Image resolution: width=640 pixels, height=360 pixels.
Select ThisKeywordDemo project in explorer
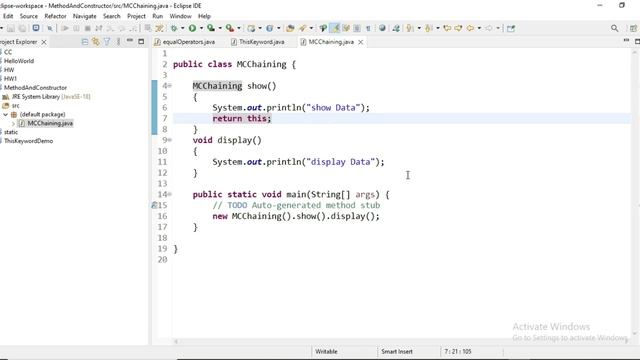click(29, 141)
